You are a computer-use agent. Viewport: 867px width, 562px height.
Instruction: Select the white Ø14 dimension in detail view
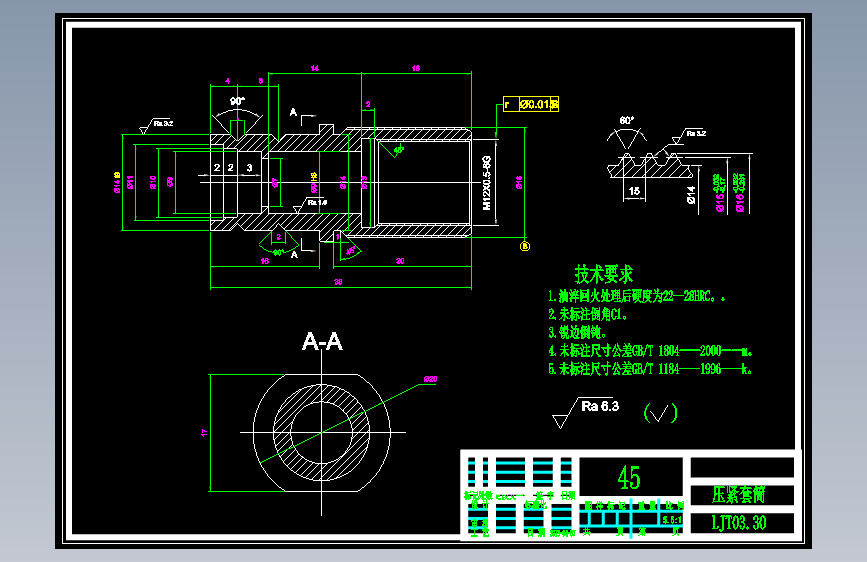pyautogui.click(x=691, y=195)
